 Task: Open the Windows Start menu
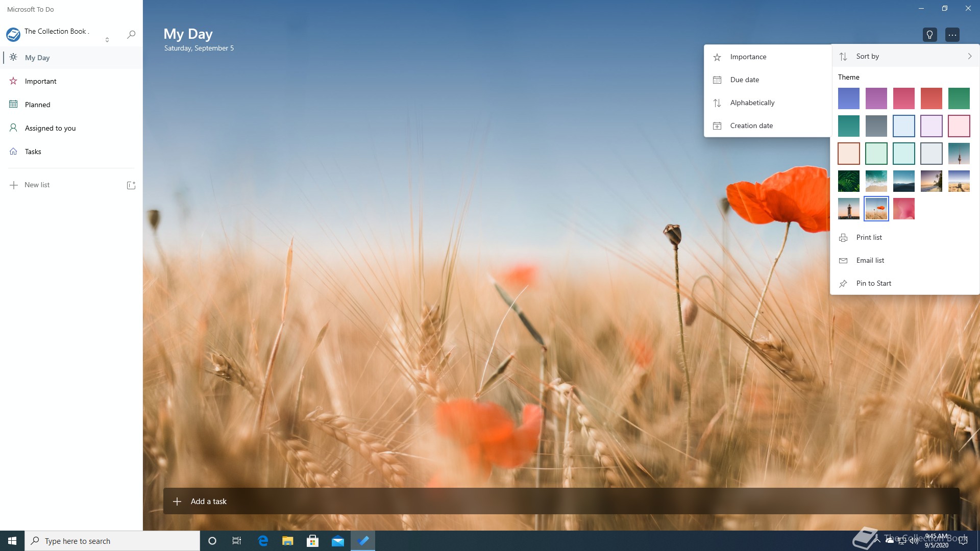point(12,541)
